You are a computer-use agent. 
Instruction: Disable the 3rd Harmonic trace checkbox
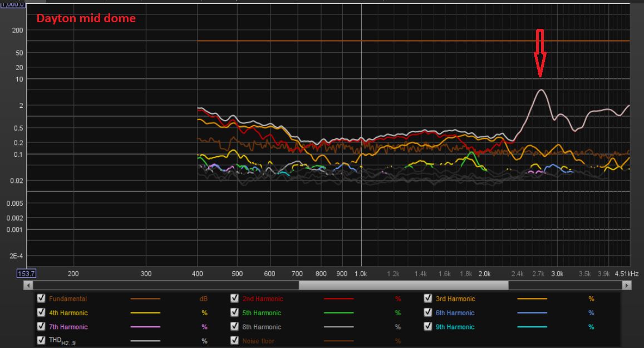click(428, 299)
